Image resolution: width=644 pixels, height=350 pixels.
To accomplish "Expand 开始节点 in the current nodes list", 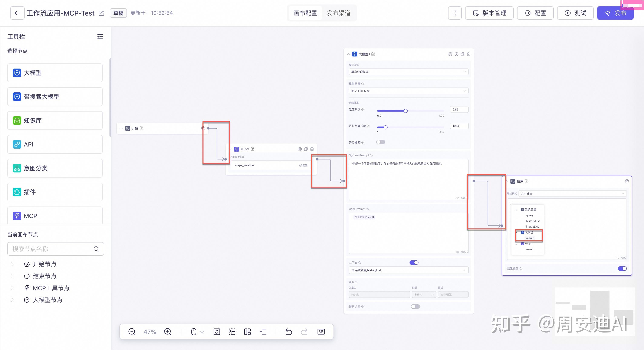I will click(x=13, y=264).
